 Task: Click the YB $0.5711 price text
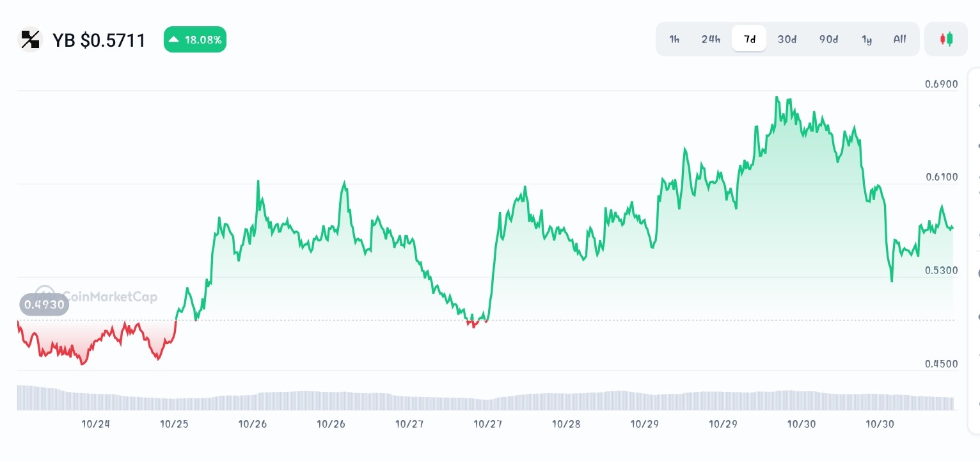(99, 40)
